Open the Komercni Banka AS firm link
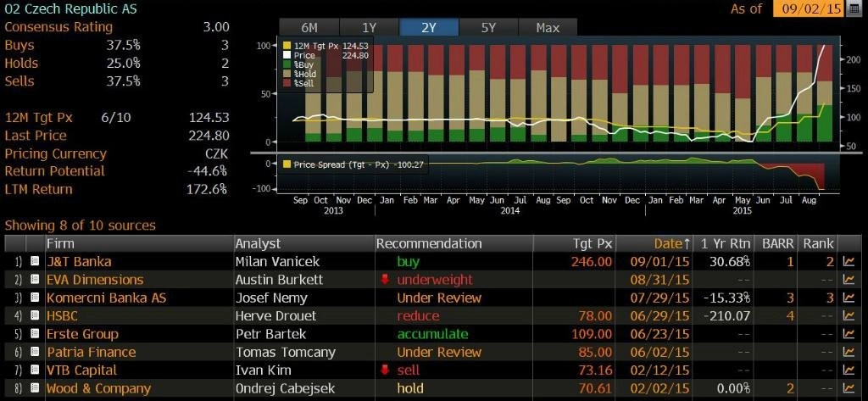Screen dimensions: 868x401 click(x=106, y=298)
